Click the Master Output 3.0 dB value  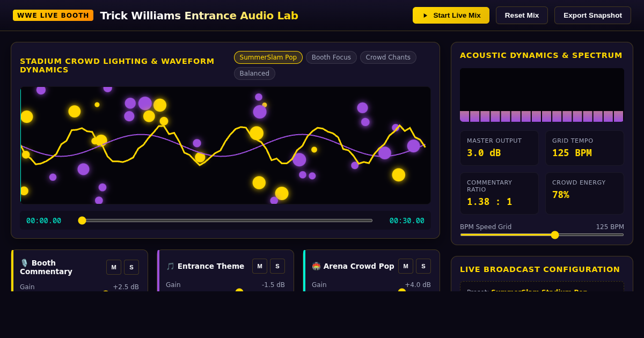click(484, 153)
